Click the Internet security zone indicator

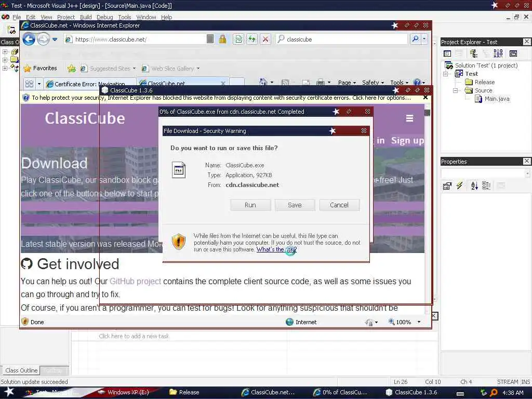pos(301,322)
